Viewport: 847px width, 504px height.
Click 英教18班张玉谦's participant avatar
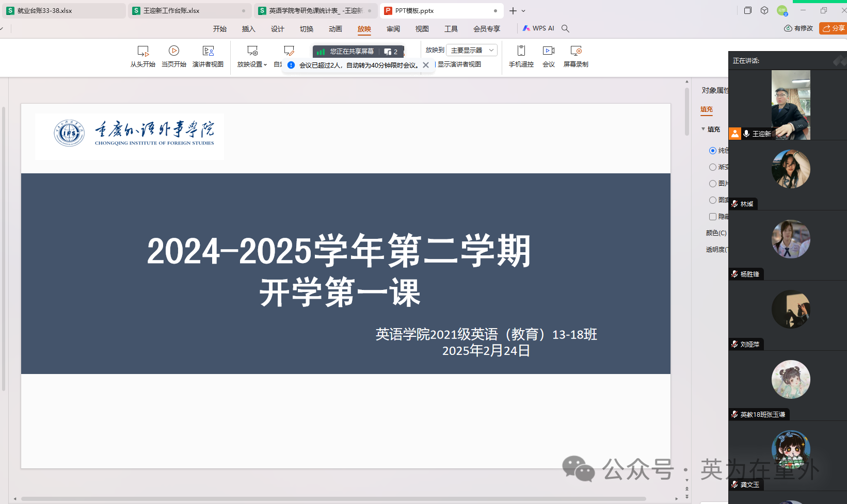coord(791,379)
